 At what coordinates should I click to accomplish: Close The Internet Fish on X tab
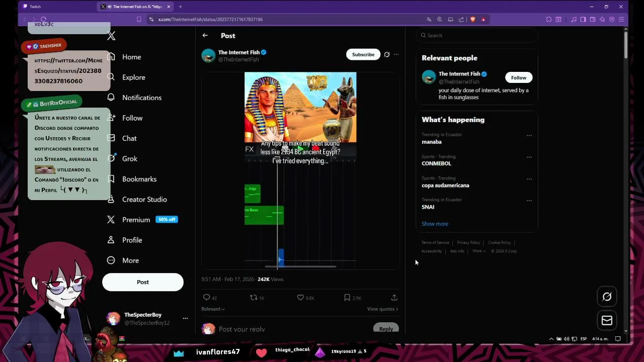pyautogui.click(x=169, y=7)
